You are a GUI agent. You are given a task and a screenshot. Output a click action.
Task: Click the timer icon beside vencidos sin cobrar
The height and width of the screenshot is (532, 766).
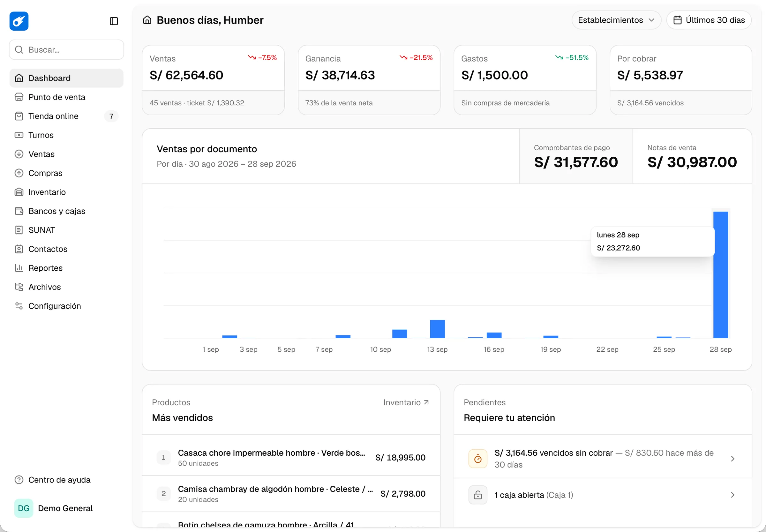pos(478,459)
